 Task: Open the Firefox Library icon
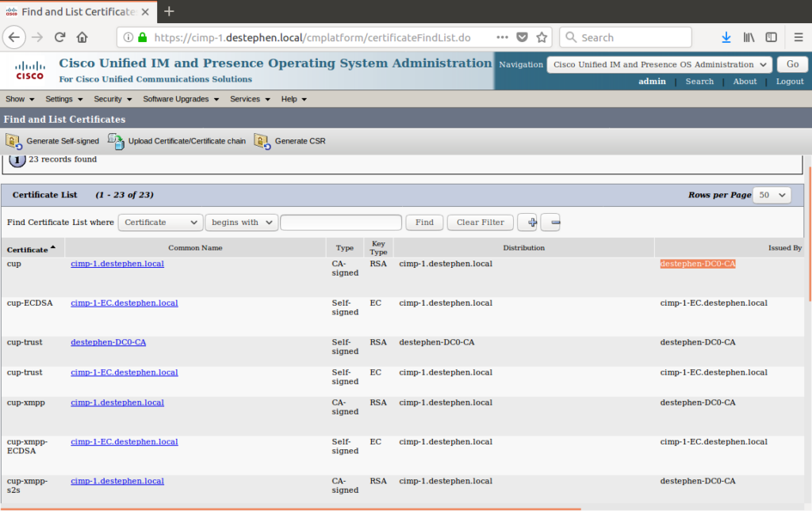coord(749,37)
